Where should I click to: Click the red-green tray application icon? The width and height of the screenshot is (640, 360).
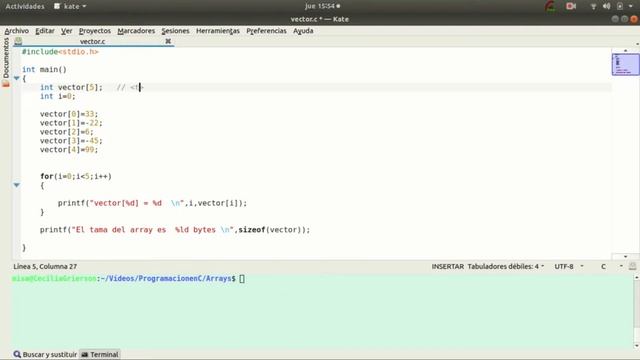[550, 6]
